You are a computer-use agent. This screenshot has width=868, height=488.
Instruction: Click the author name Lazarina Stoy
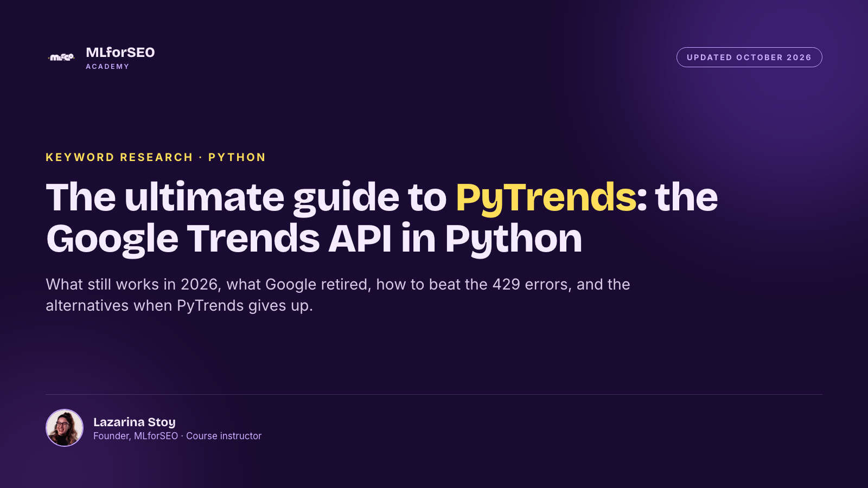(135, 422)
